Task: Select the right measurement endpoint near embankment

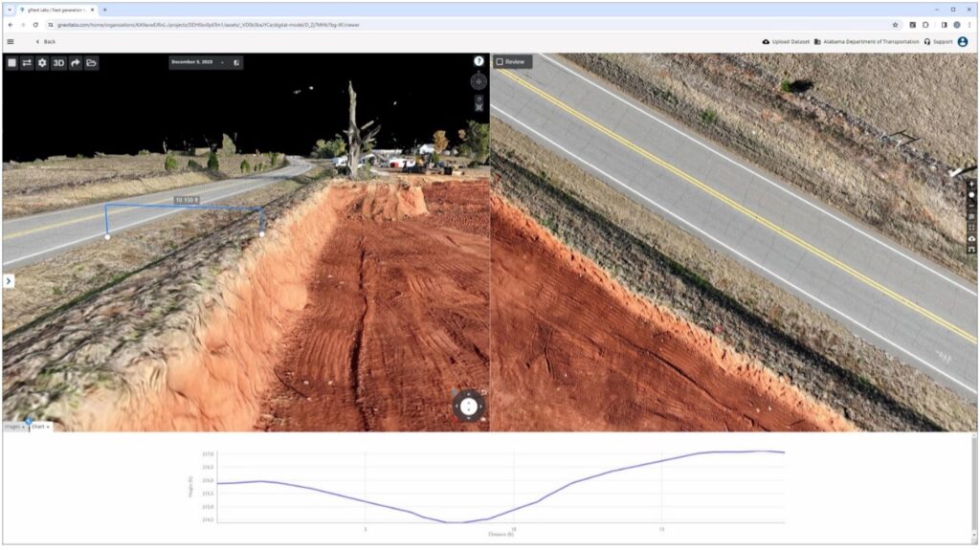Action: point(262,234)
